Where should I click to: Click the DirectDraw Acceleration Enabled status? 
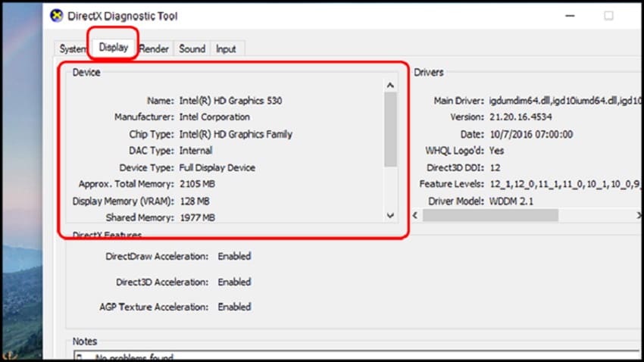click(x=235, y=256)
